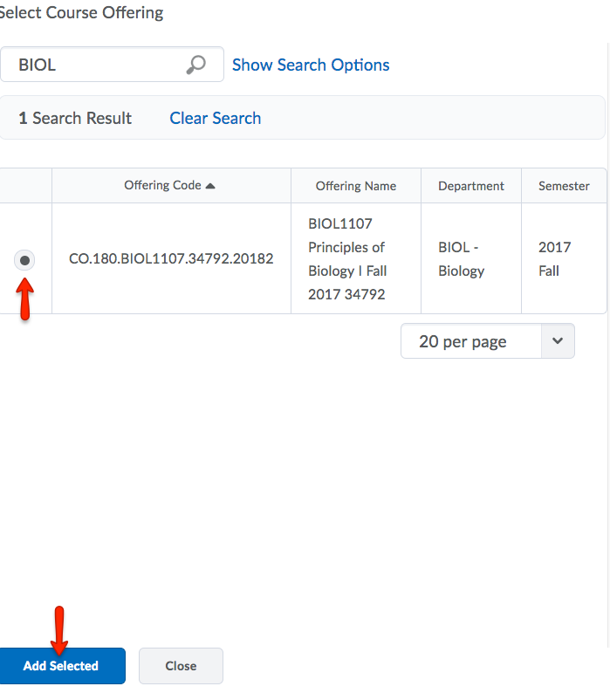The image size is (610, 700).
Task: Click the Principles of Biology I offering name
Action: pyautogui.click(x=346, y=259)
